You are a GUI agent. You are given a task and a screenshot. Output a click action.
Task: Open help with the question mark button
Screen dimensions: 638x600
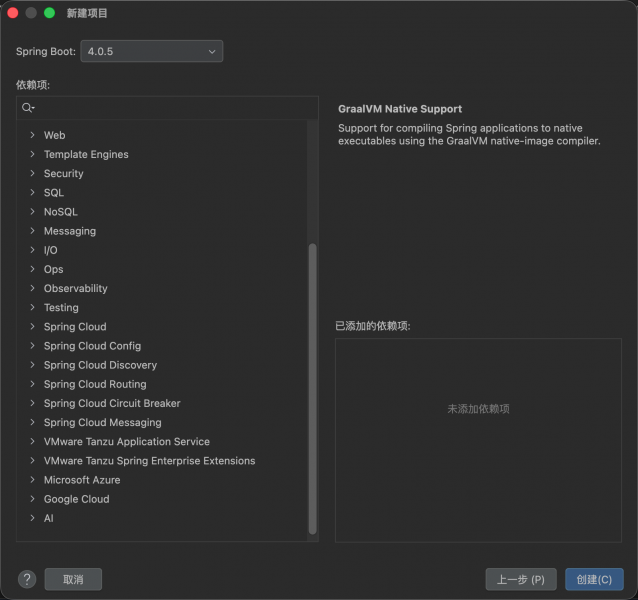coord(27,579)
